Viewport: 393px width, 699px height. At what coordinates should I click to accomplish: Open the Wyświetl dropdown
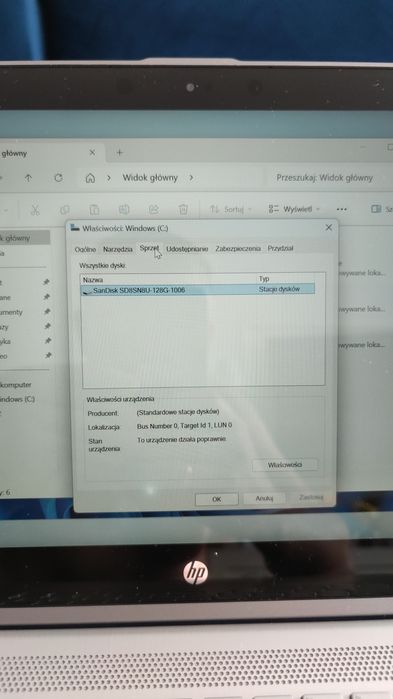[295, 209]
